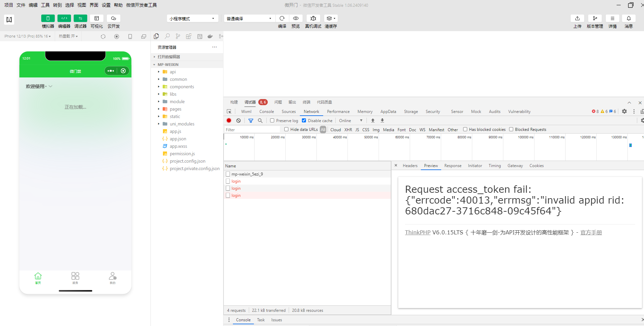Filter requests by XHR
This screenshot has width=644, height=326.
click(x=348, y=130)
